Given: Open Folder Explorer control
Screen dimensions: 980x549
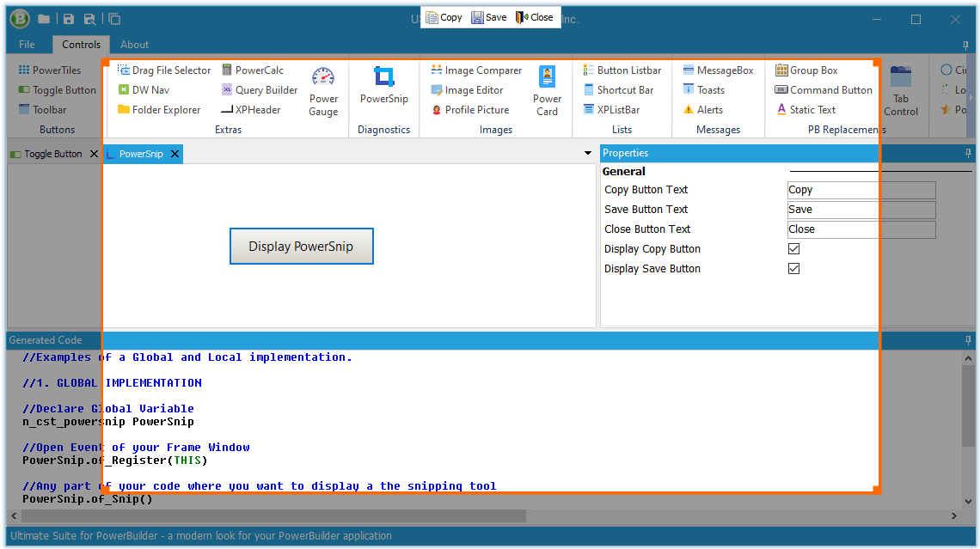Looking at the screenshot, I should click(x=159, y=110).
